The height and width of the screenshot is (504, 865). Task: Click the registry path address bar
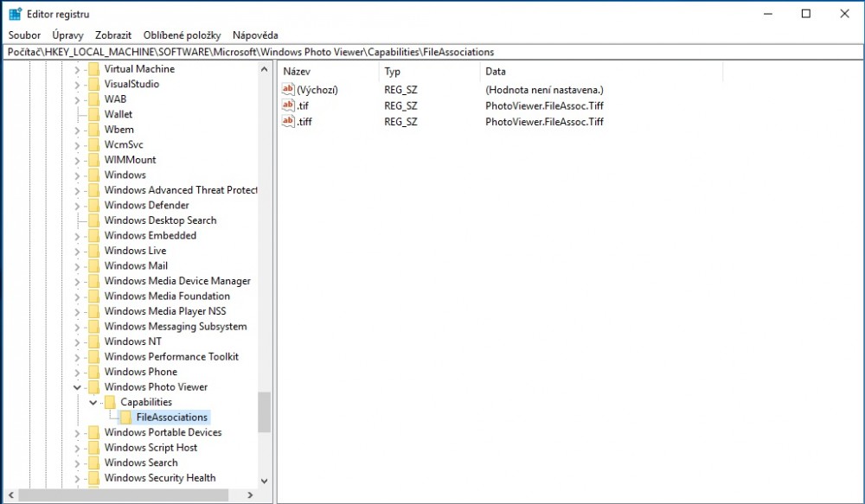[432, 52]
